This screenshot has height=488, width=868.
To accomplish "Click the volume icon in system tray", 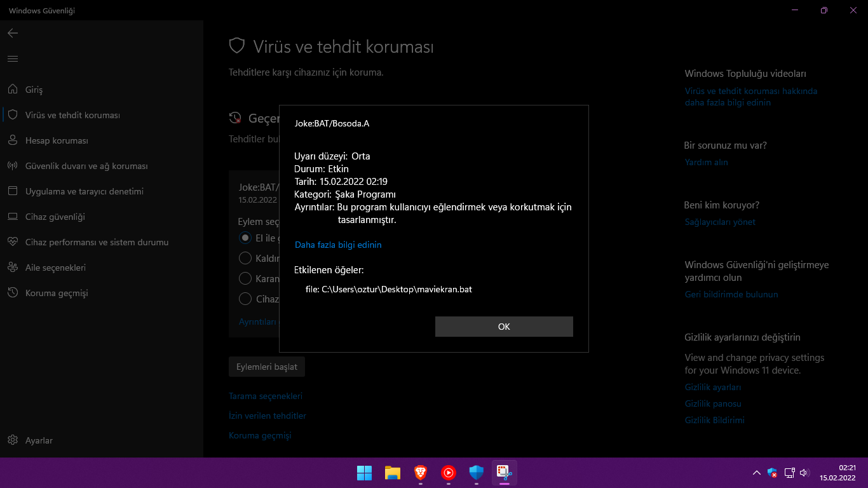I will coord(804,473).
